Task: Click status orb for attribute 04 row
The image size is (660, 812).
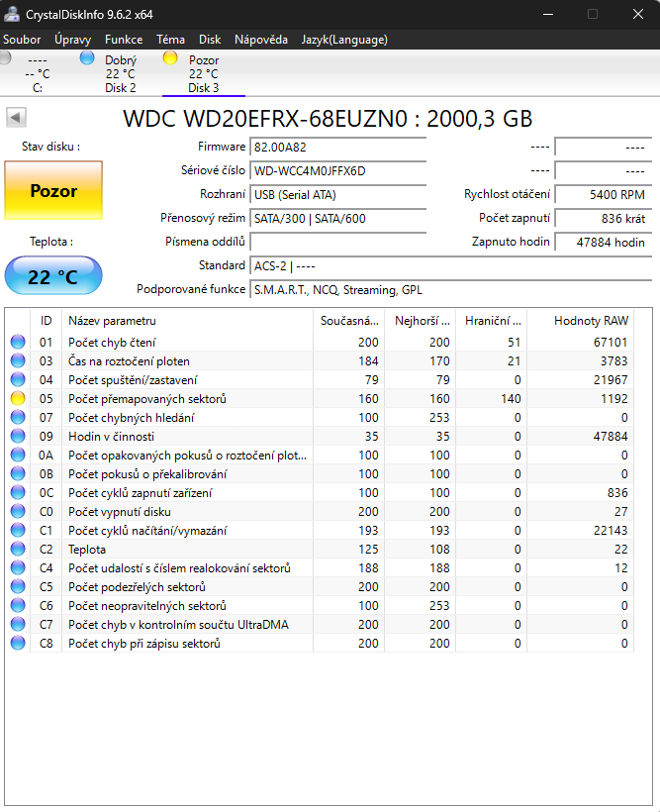Action: click(18, 379)
